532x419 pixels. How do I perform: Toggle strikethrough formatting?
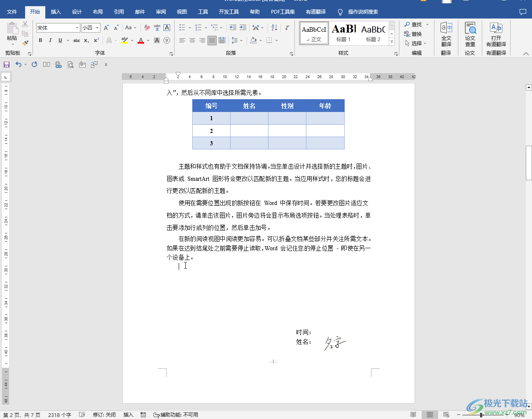[x=77, y=40]
